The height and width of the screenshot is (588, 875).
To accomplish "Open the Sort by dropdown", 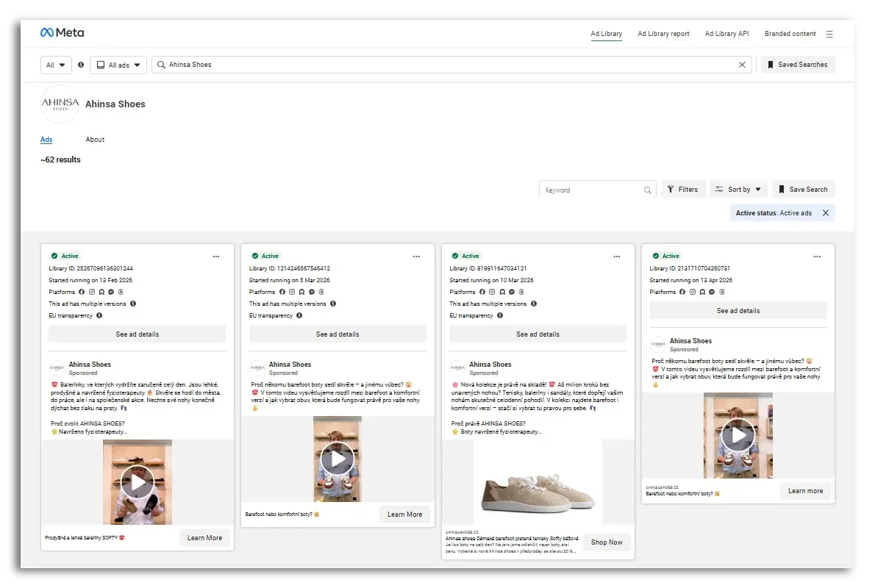I will (738, 190).
